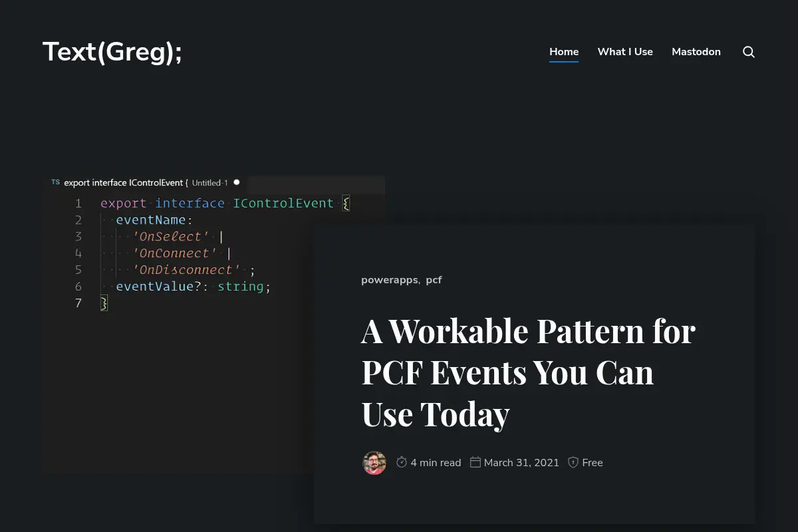The width and height of the screenshot is (798, 532).
Task: Open the search magnifier icon
Action: [x=749, y=52]
